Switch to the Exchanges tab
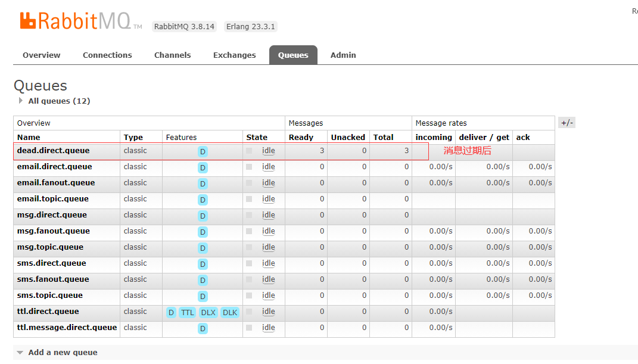This screenshot has width=638, height=364. point(234,55)
